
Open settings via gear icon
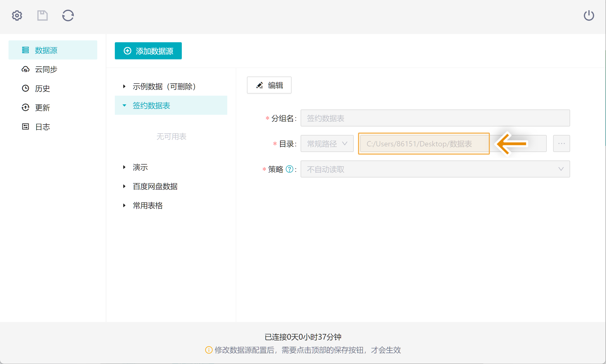coord(17,16)
